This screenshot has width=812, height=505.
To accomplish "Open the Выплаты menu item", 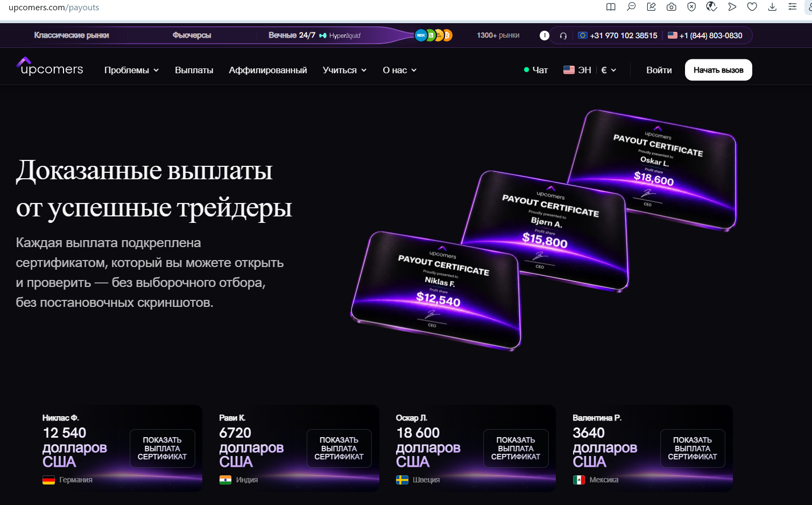I will [194, 70].
